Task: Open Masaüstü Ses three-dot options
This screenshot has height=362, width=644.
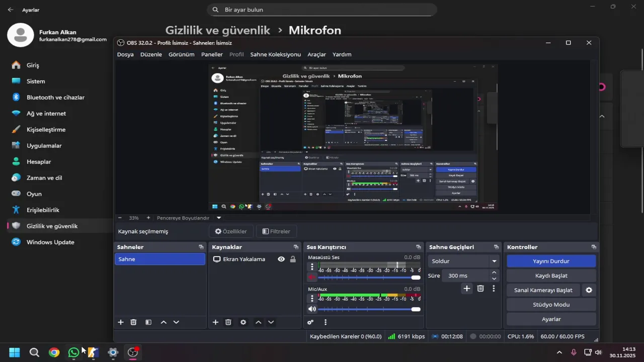Action: 312,267
